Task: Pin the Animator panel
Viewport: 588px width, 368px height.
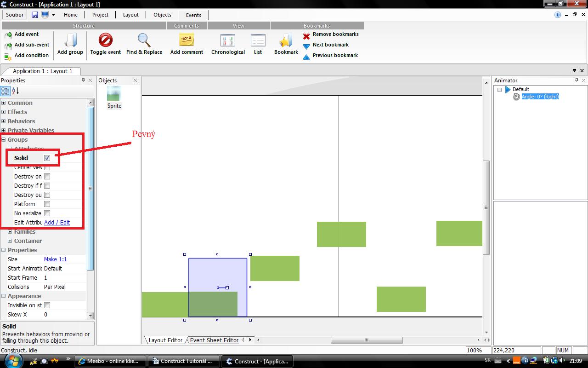Action: [577, 80]
